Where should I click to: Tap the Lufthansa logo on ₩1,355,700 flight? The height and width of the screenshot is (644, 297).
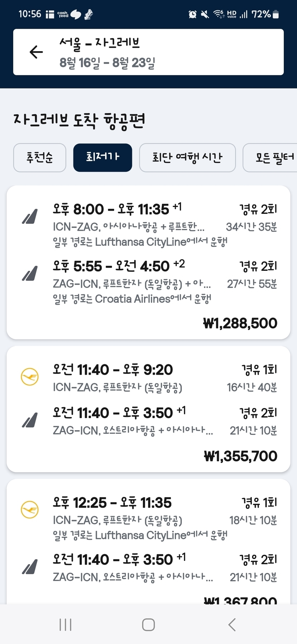click(30, 377)
